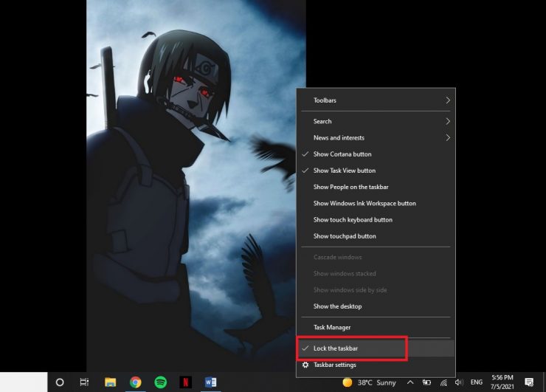Expand the News and interests submenu
Screen dimensions: 546x392
pos(376,137)
